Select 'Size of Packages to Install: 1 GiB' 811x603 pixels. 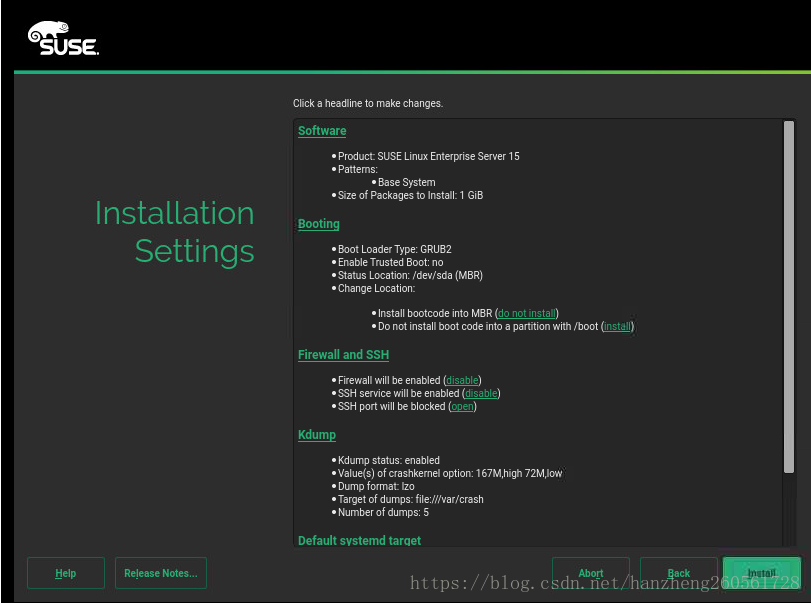pyautogui.click(x=410, y=195)
